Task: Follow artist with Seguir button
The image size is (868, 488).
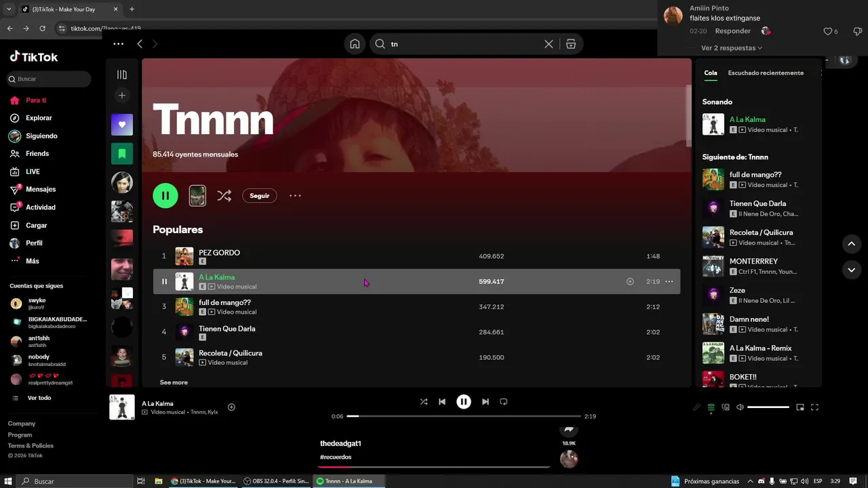Action: [x=260, y=196]
